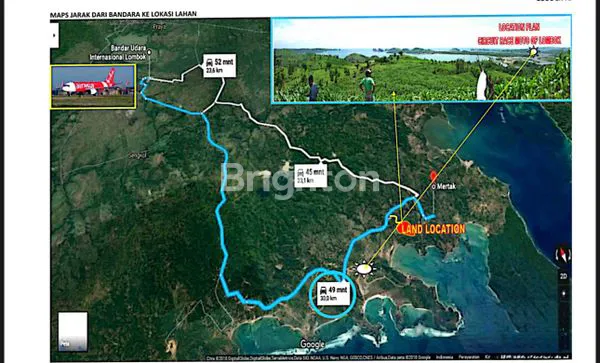Expand the collapsed side panel arrow

pos(54,35)
